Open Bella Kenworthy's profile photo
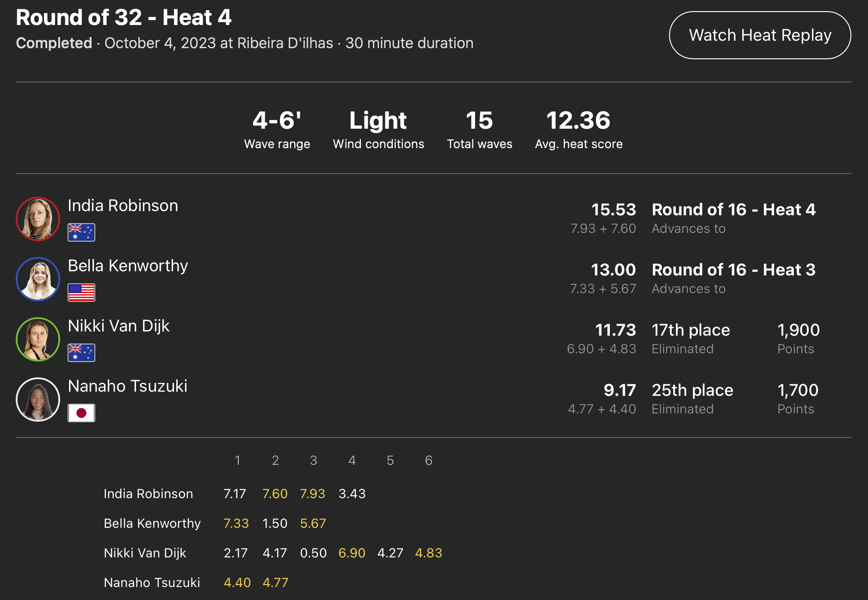Screen dimensions: 868x600 [x=38, y=279]
